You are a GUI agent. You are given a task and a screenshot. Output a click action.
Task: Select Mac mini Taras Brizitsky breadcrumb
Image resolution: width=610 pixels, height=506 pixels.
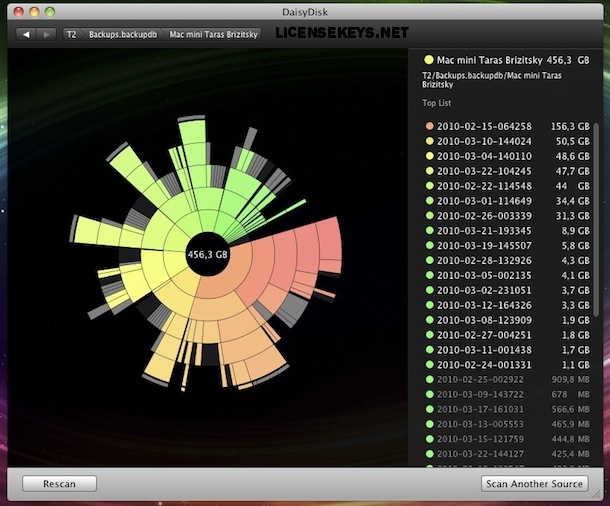click(213, 35)
